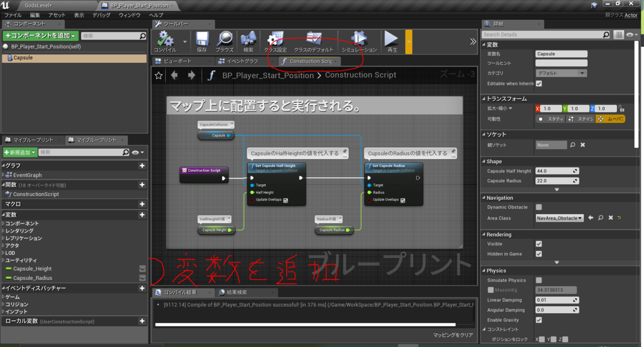
Task: Use selected asset arrow for Area Class
Action: (590, 218)
